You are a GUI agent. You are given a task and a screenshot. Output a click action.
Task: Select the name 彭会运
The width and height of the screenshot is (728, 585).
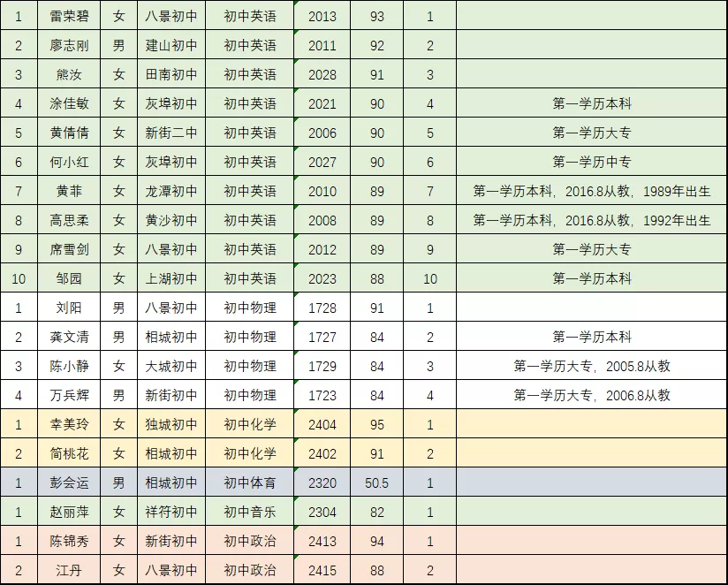coord(69,482)
